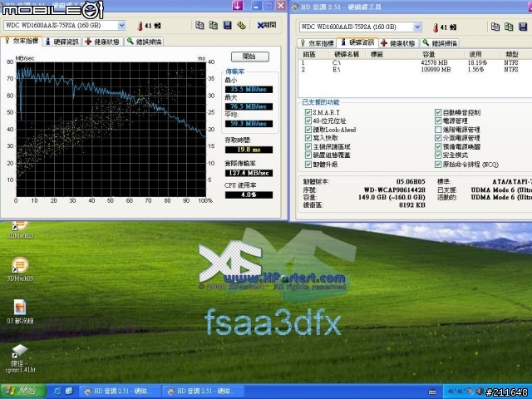Click pink down-arrow icon in left title bar
Screen dimensions: 532x399
point(238,5)
